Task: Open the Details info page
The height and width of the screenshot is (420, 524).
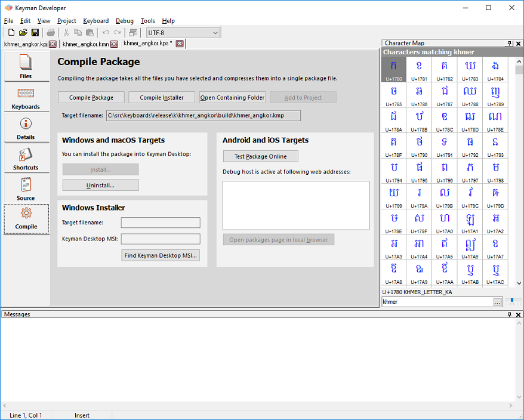Action: pyautogui.click(x=26, y=128)
